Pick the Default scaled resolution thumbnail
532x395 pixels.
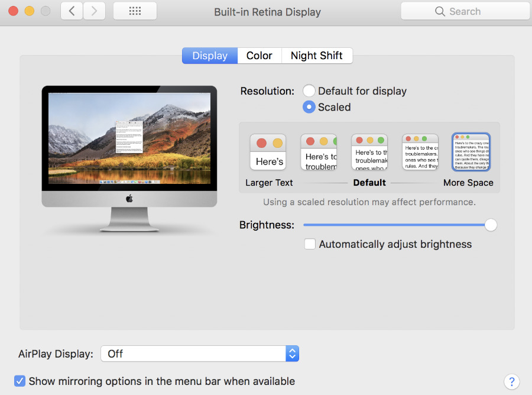point(369,152)
